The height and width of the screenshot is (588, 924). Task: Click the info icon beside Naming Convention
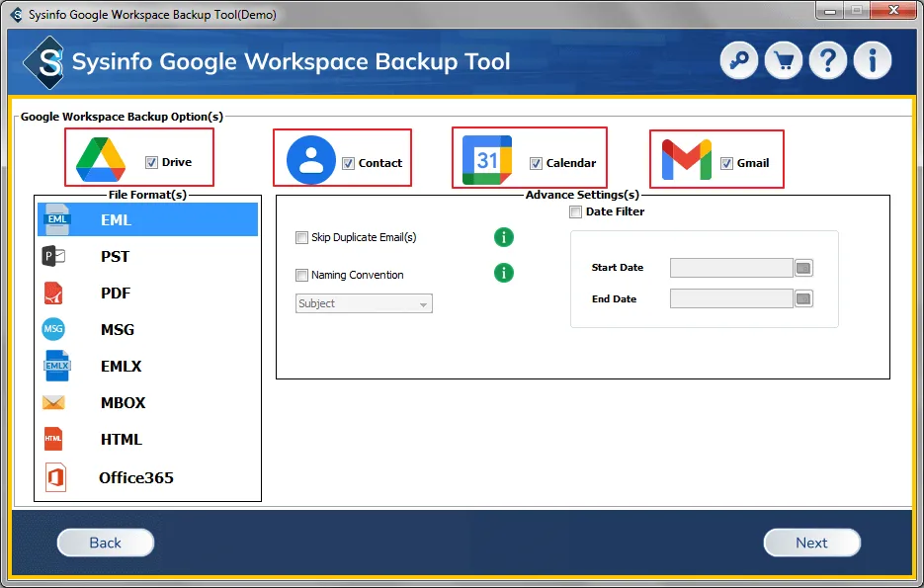pos(504,274)
